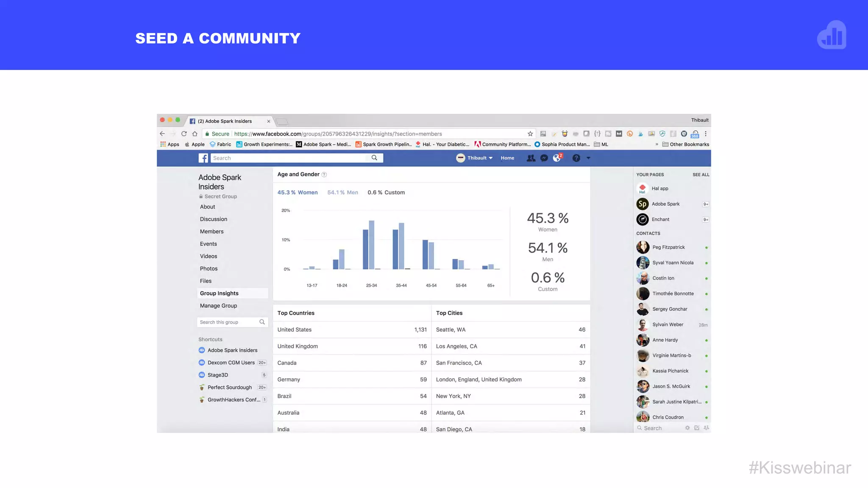
Task: Open chat settings gear icon
Action: tap(687, 428)
